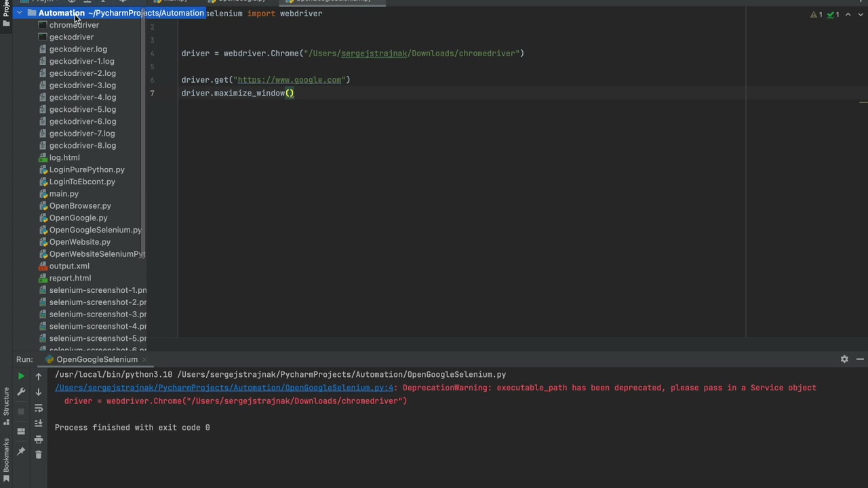Click 'Process finished with exit code 0'
This screenshot has width=868, height=488.
132,428
